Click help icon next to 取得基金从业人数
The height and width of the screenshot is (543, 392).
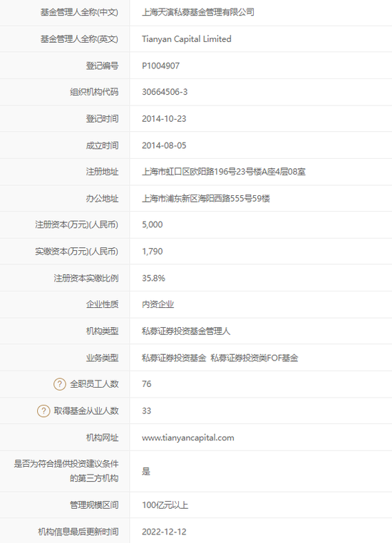43,410
